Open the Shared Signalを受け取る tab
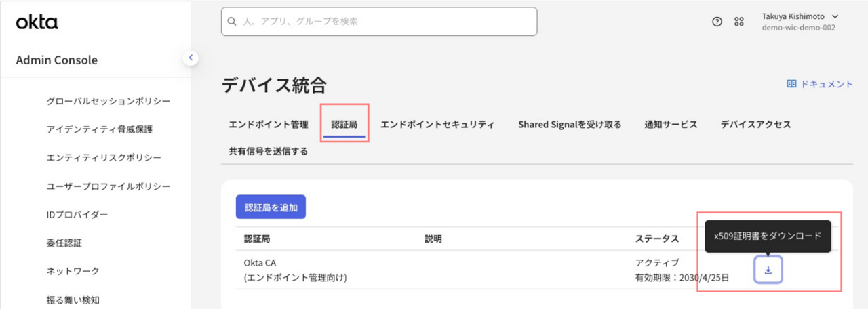Screen dimensions: 868x309 (x=570, y=125)
